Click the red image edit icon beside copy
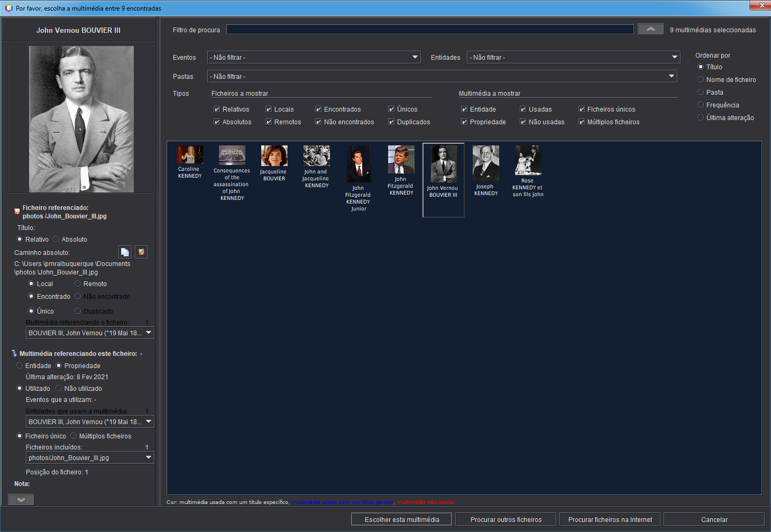 (x=141, y=252)
